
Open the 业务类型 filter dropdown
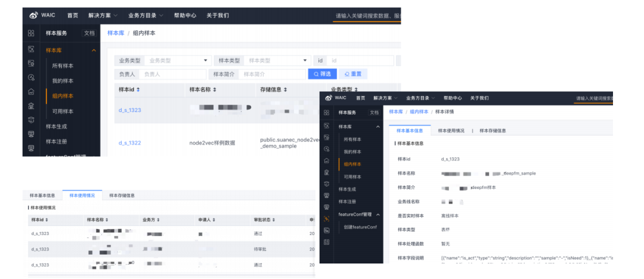(178, 60)
